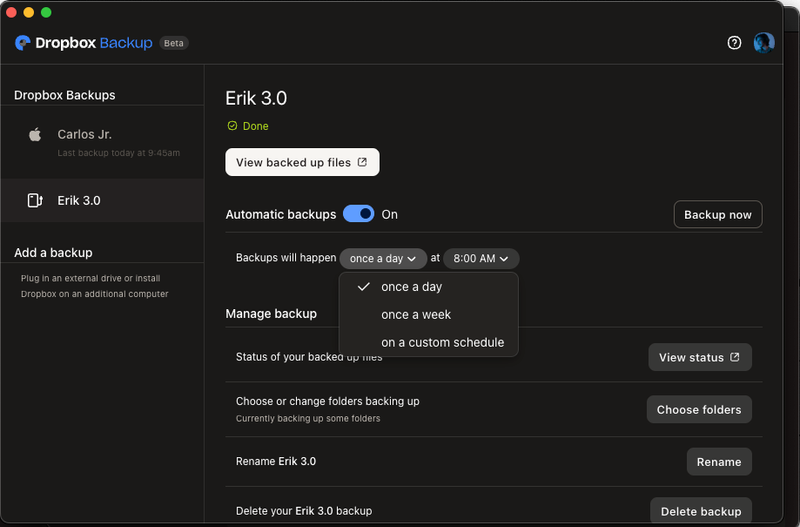Click the Rename button
The width and height of the screenshot is (800, 527).
[x=718, y=461]
